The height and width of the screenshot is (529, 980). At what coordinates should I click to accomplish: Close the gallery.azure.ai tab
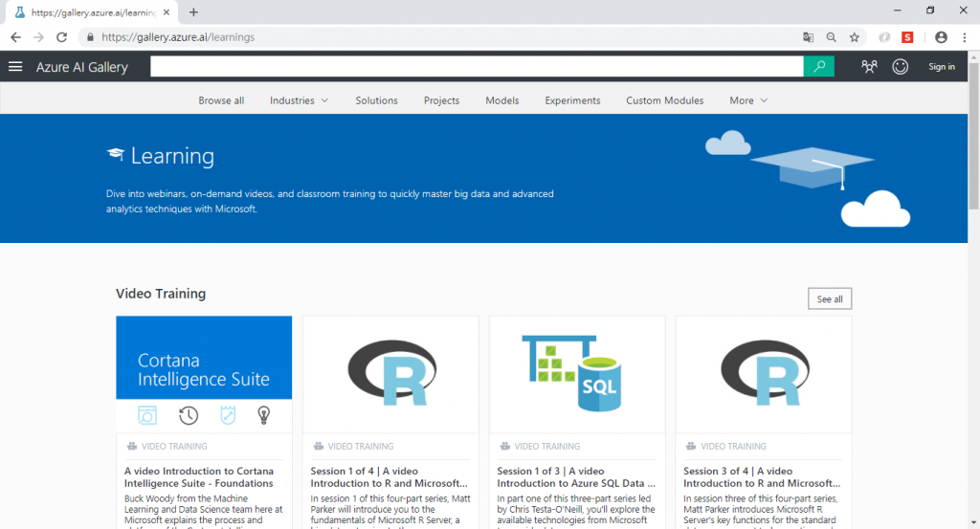pos(167,11)
